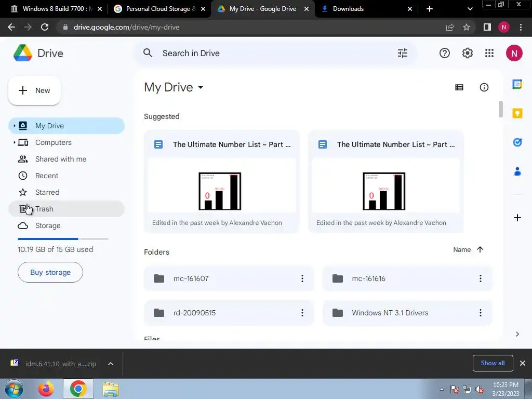Open the Chrome three-dot menu

tap(521, 27)
